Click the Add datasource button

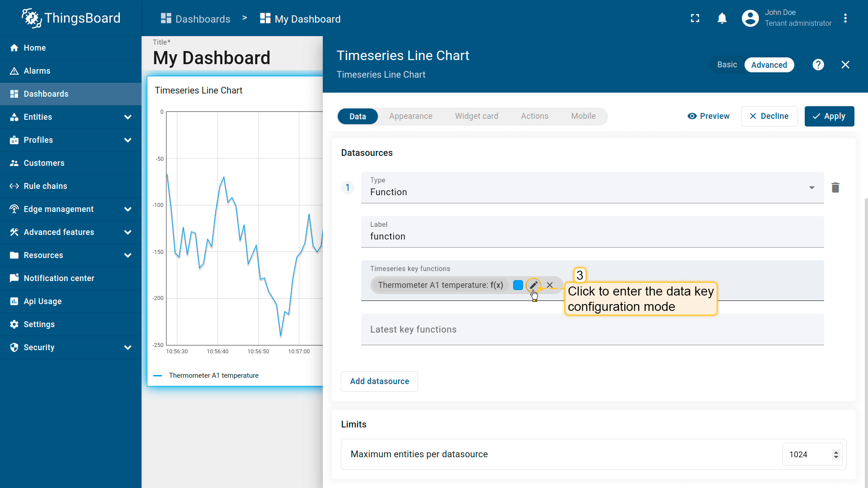click(x=379, y=381)
